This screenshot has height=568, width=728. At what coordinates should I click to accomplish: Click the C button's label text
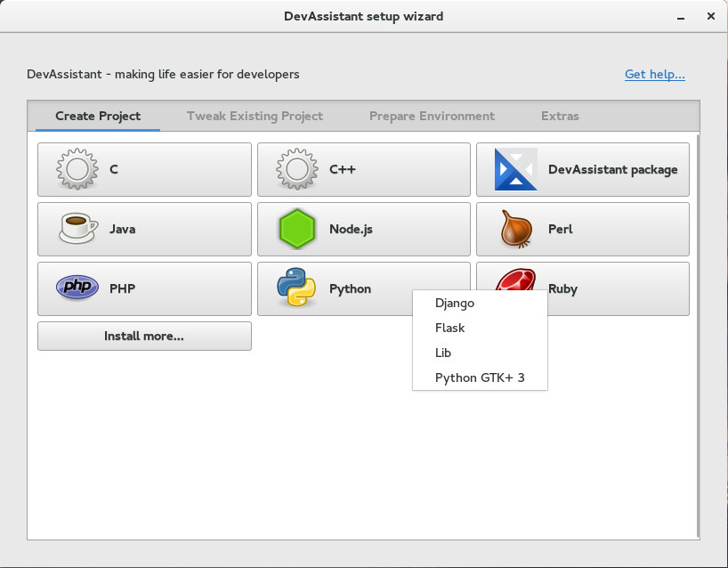click(114, 169)
